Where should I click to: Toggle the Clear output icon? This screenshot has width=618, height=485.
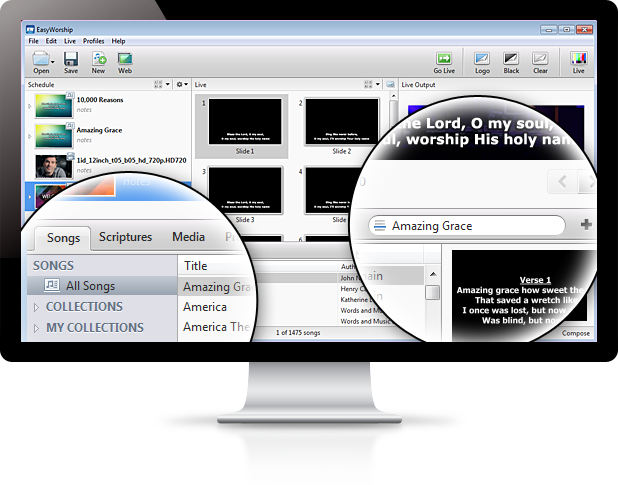click(540, 59)
